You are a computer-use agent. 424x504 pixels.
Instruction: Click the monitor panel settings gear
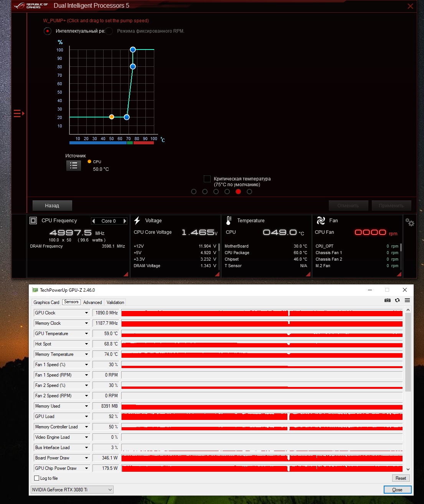point(410,222)
